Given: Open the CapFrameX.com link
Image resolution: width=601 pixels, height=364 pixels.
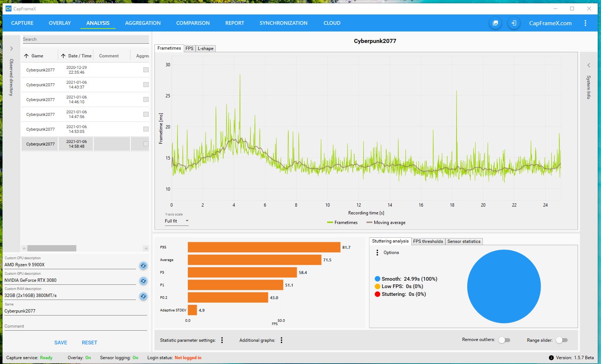Looking at the screenshot, I should tap(550, 23).
